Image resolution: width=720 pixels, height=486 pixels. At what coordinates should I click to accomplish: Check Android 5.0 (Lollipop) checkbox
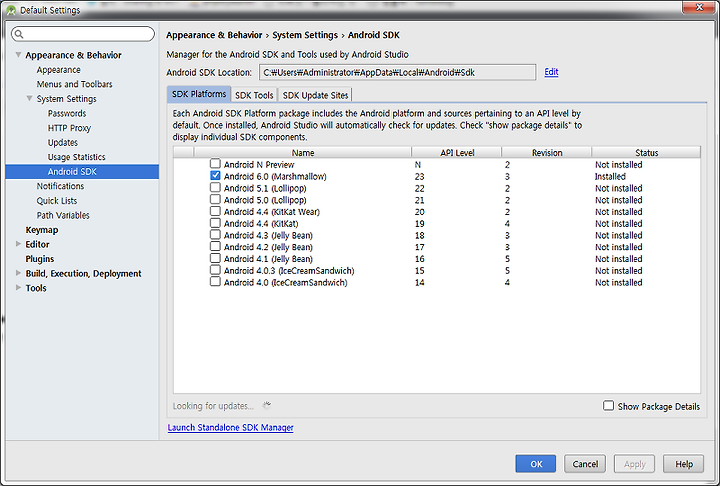(215, 199)
